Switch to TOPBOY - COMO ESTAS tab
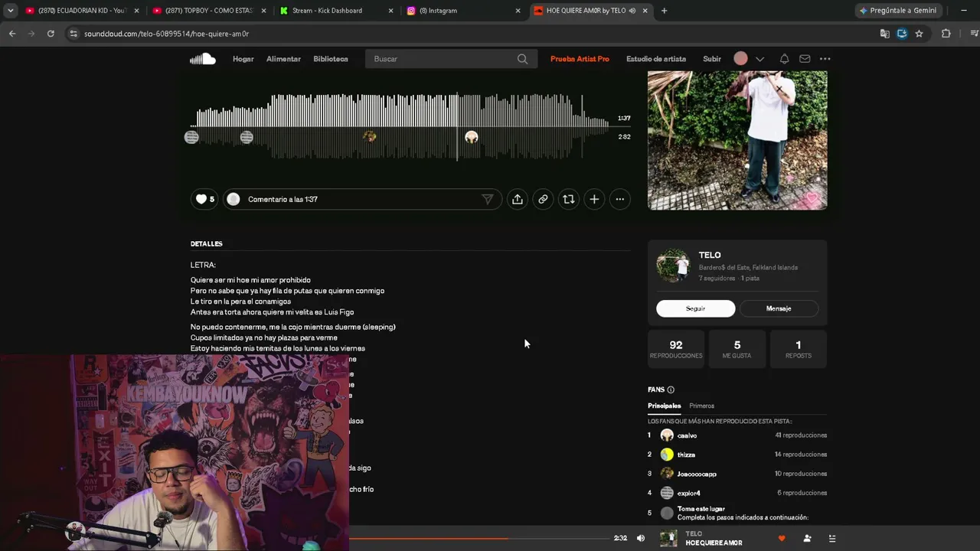The width and height of the screenshot is (980, 551). click(x=208, y=11)
